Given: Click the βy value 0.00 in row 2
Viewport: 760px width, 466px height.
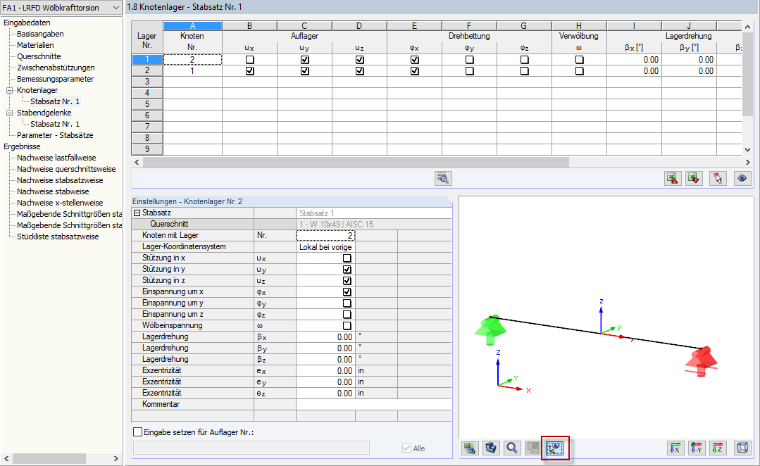Looking at the screenshot, I should (x=689, y=71).
